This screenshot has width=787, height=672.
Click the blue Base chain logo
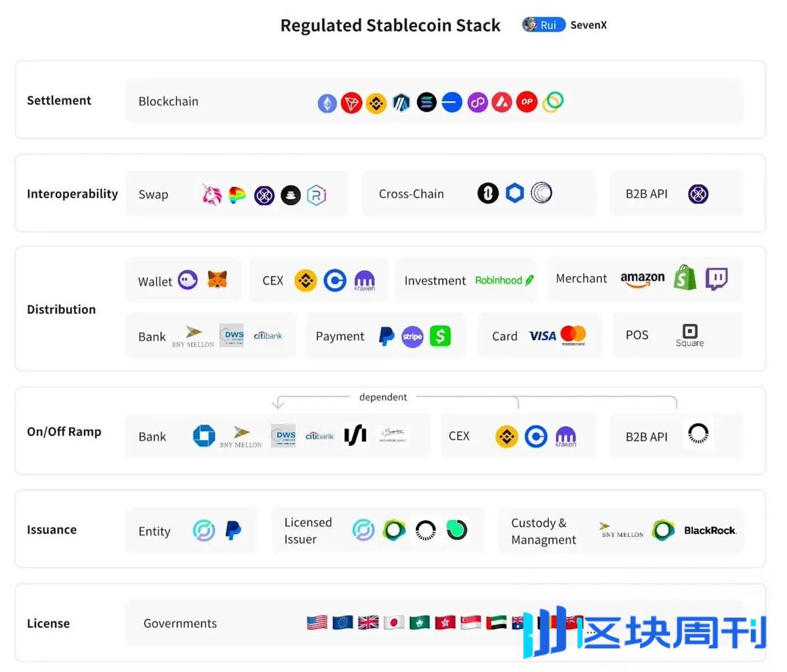[x=452, y=102]
